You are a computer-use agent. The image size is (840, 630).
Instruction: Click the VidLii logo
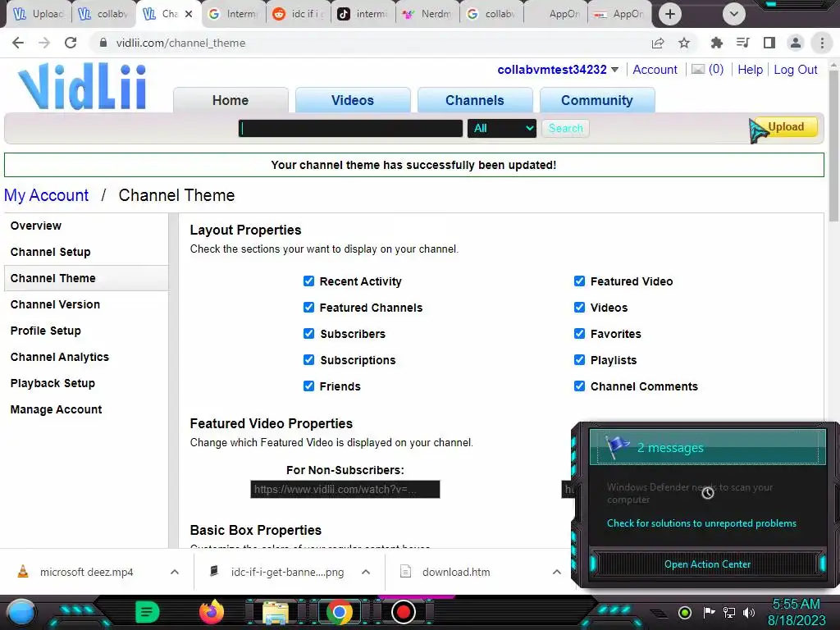coord(81,86)
